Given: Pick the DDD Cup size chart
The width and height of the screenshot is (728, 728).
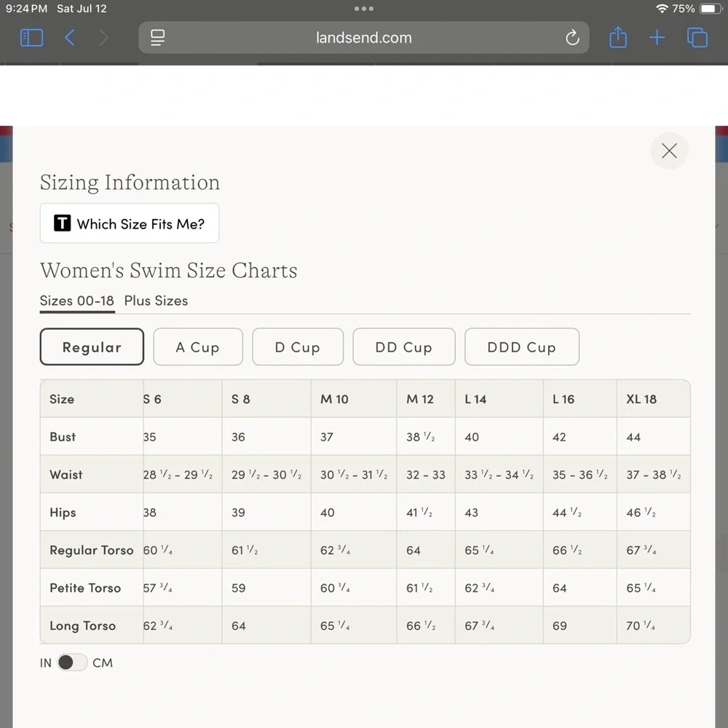Looking at the screenshot, I should [x=521, y=347].
